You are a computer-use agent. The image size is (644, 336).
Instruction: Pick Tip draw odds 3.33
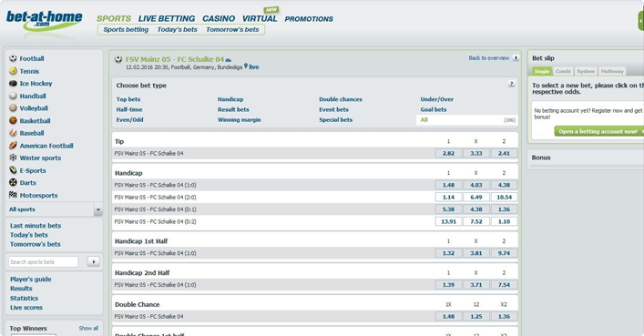pos(476,153)
